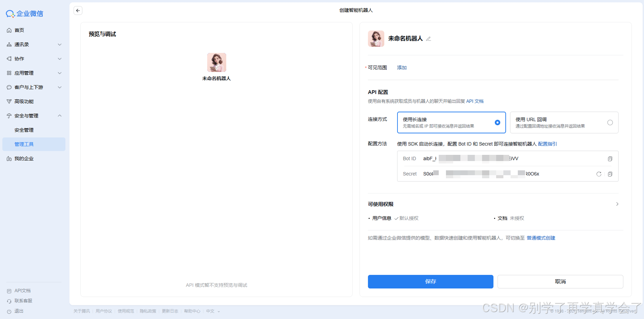Refresh the Secret with the regenerate icon
Screen dimensions: 644x319
[x=599, y=174]
